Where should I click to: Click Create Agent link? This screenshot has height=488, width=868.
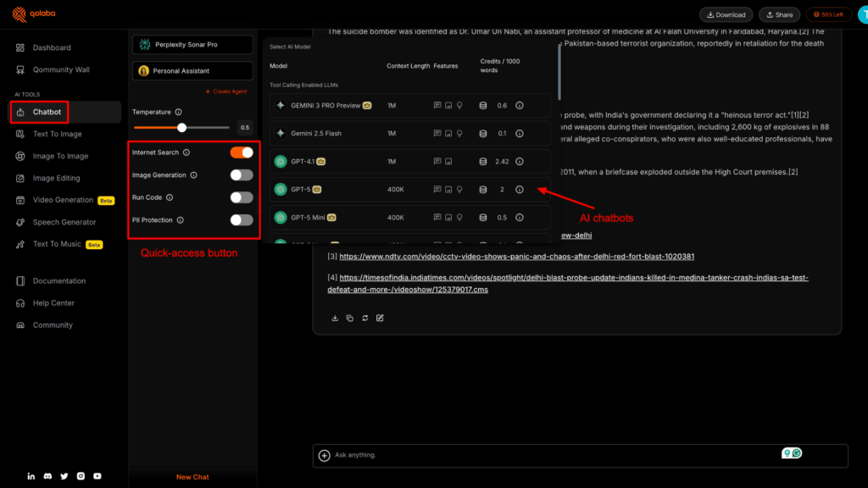click(x=226, y=91)
